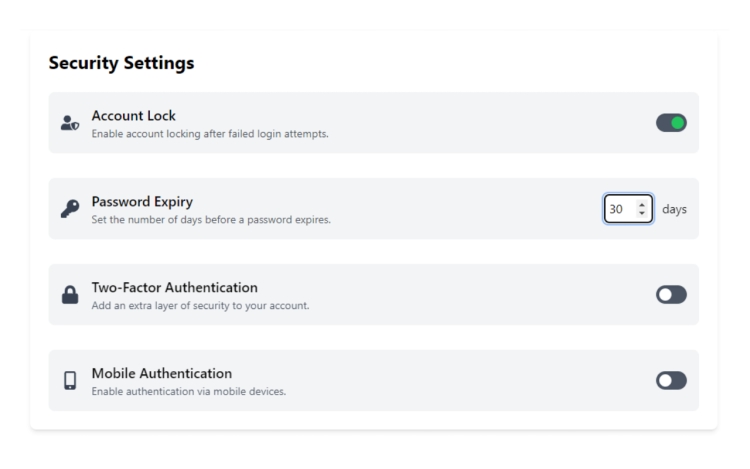
Task: Decrease password expiry days with down arrow
Action: pos(642,213)
